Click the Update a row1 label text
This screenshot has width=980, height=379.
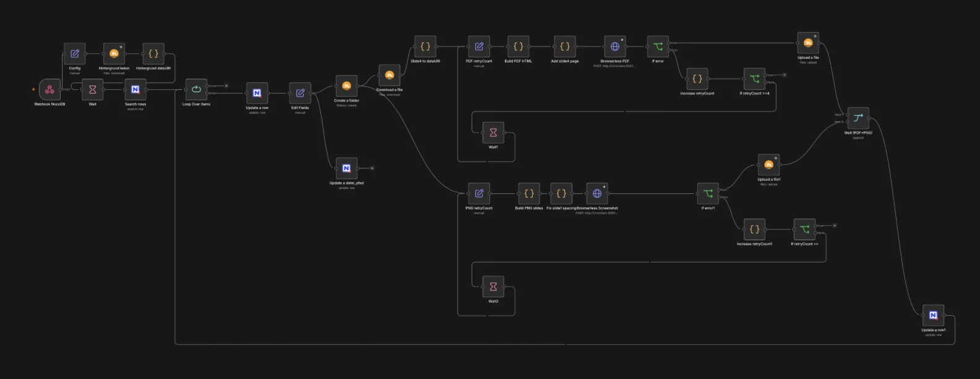click(933, 330)
